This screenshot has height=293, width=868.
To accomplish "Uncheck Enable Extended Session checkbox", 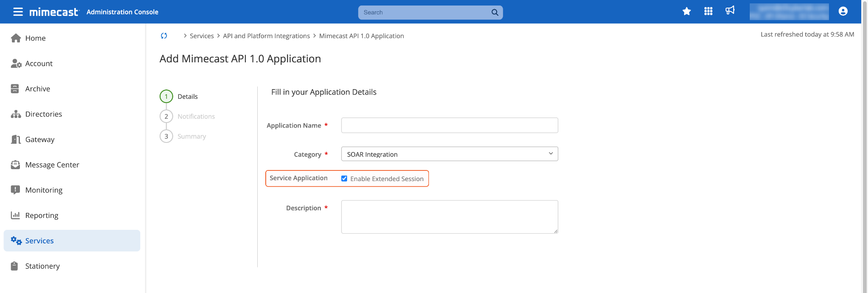I will click(x=344, y=179).
